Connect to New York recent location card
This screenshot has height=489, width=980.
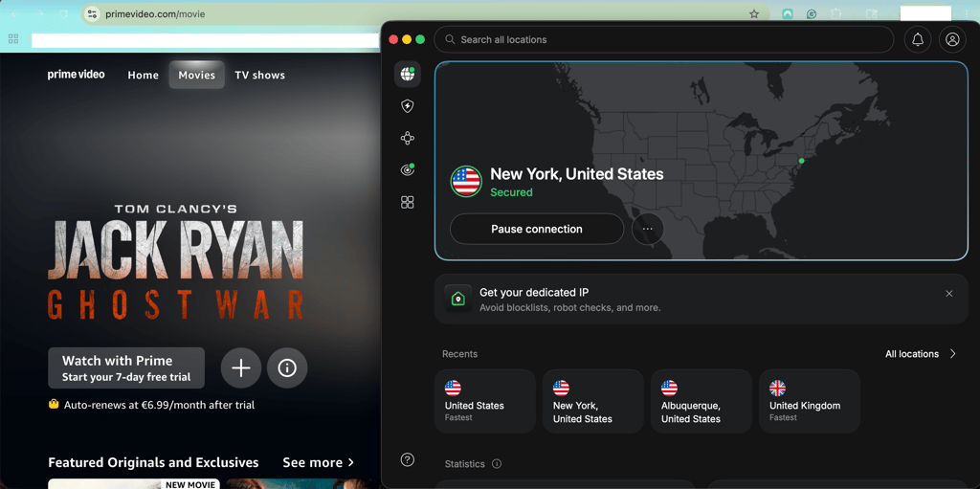tap(593, 402)
